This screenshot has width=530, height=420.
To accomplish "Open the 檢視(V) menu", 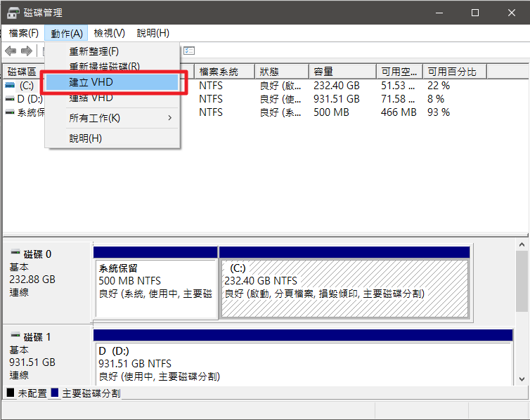I will (110, 33).
